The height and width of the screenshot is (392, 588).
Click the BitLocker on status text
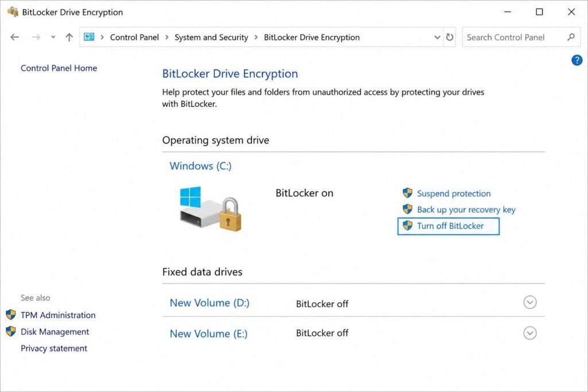(304, 193)
